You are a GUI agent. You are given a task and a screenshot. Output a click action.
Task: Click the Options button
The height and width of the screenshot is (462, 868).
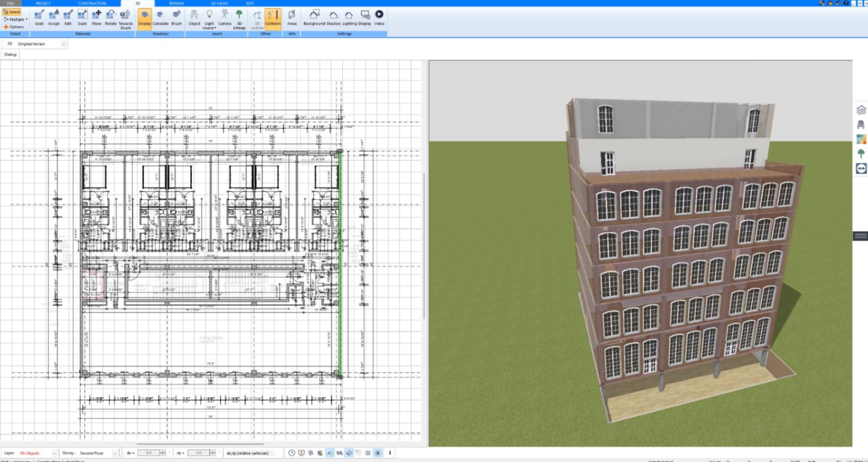(14, 27)
